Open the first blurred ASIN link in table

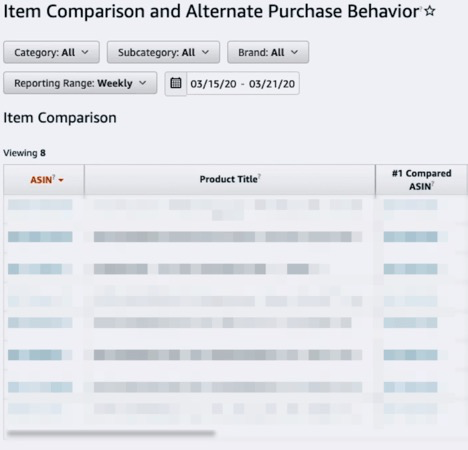(40, 205)
